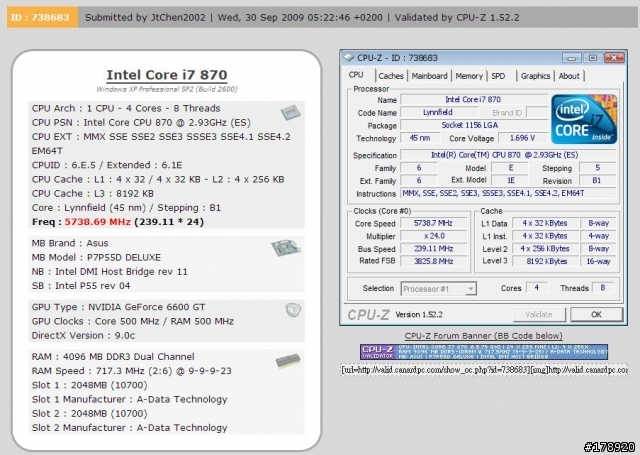
Task: Click the Level 2 value 4 x 256 KBytes
Action: pos(546,249)
